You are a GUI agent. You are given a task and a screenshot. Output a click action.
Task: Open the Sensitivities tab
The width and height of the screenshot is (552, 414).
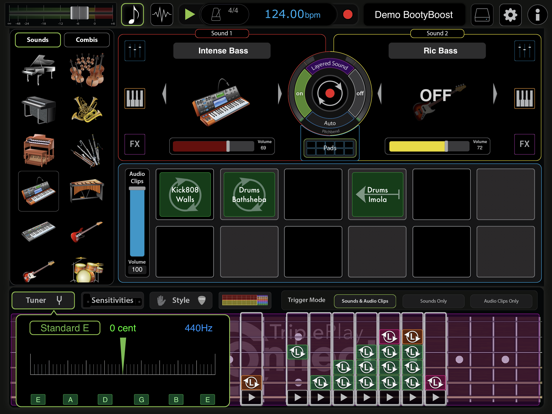point(112,300)
